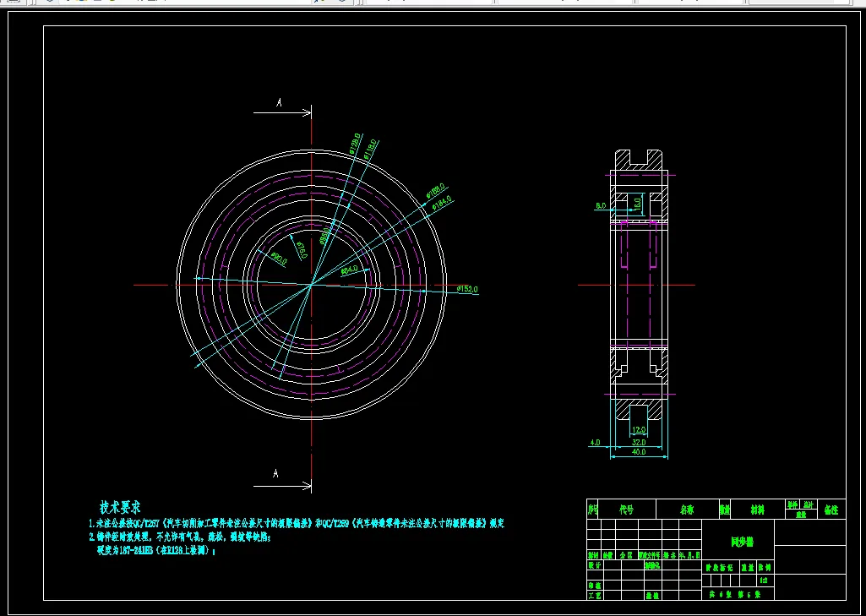Select the ø75.0 dimension text
The width and height of the screenshot is (866, 616).
pos(302,251)
